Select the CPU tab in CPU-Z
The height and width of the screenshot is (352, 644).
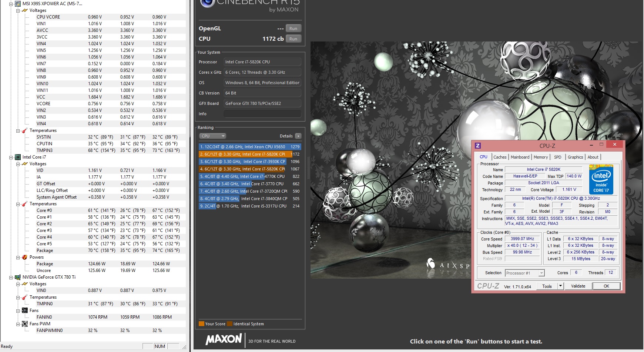pos(483,157)
